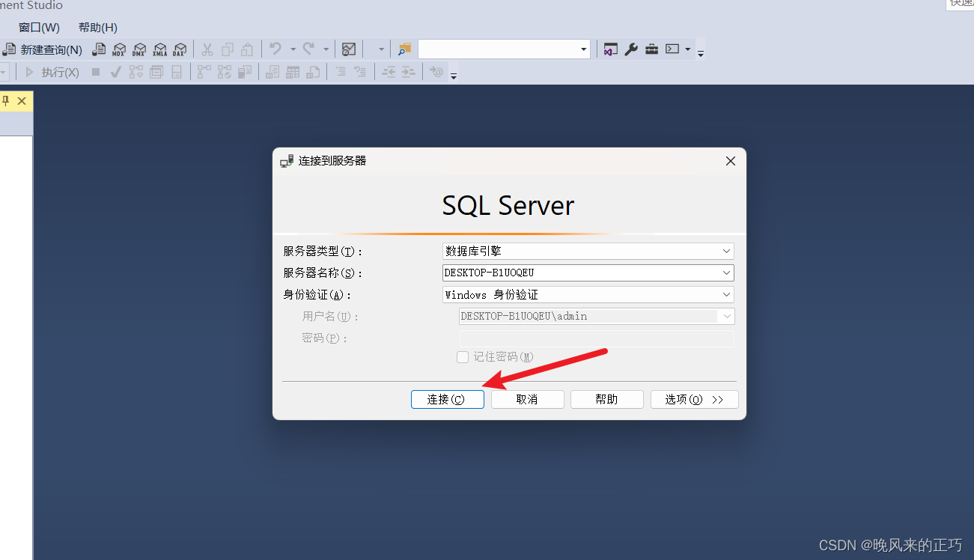This screenshot has width=974, height=560.
Task: Click the Comment Out Lines icon
Action: pyautogui.click(x=341, y=72)
